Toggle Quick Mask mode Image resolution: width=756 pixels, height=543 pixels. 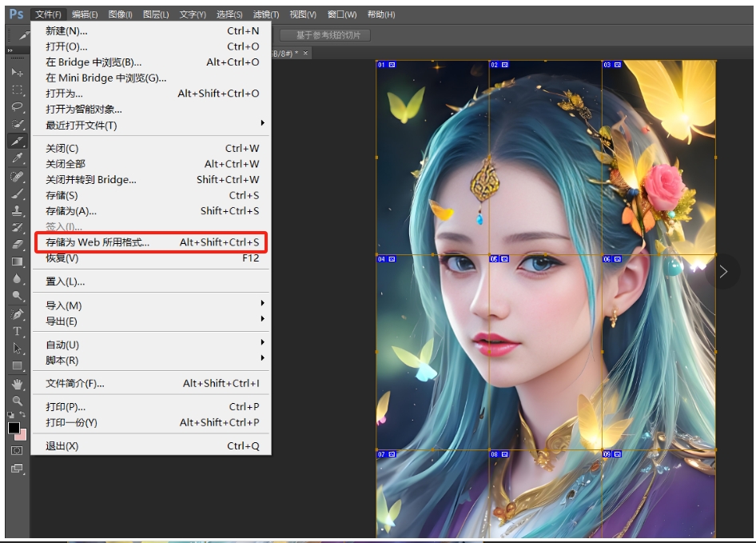click(x=17, y=450)
